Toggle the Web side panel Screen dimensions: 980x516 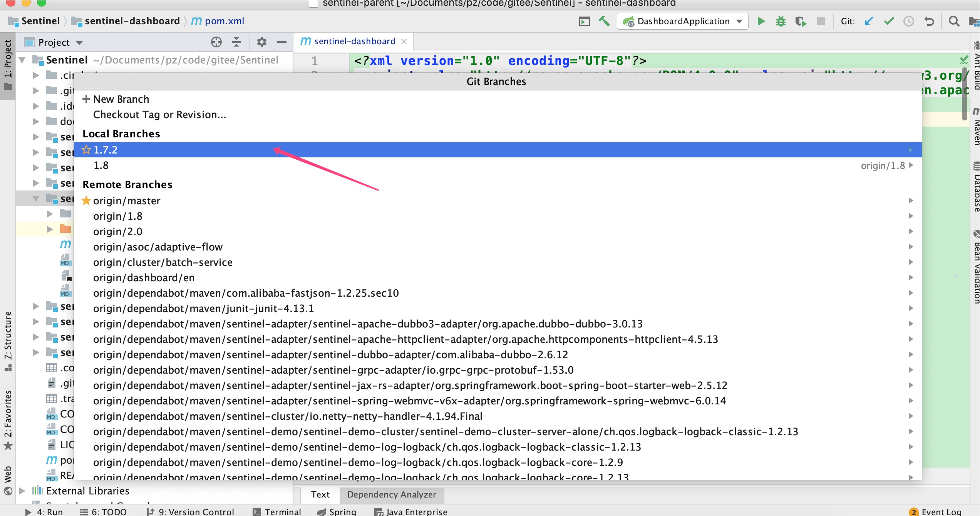tap(8, 480)
